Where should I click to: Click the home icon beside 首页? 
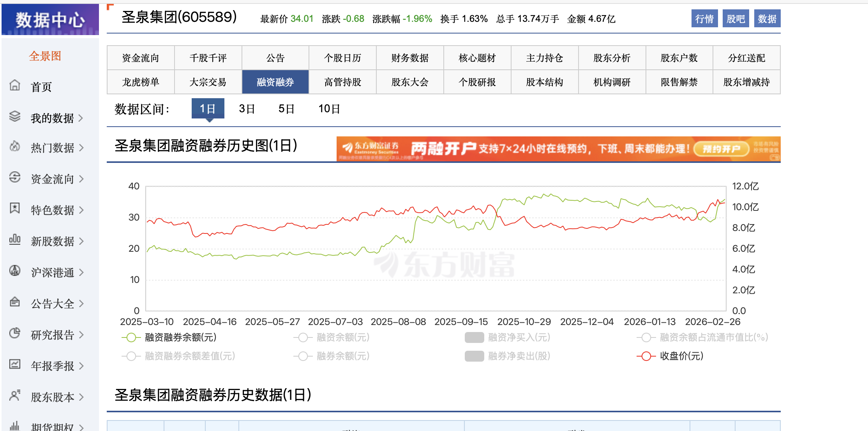(15, 85)
